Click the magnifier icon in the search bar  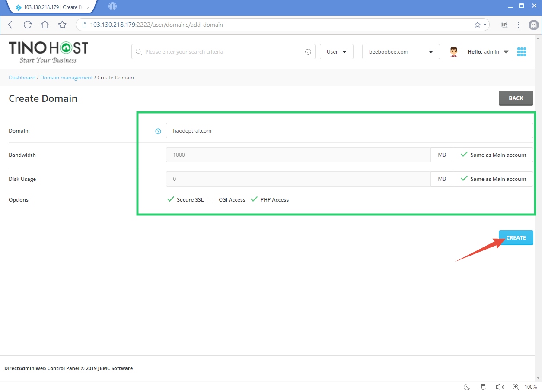point(138,51)
